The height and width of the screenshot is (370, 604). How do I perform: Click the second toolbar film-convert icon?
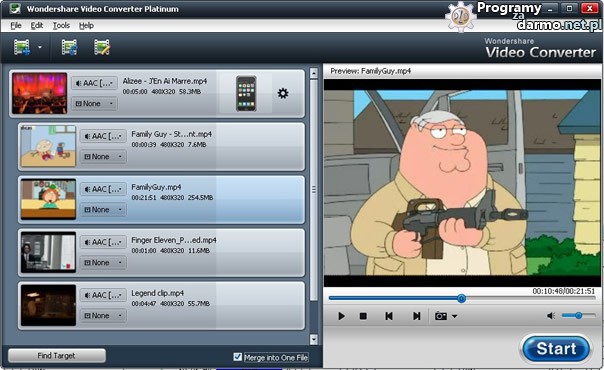tap(69, 47)
